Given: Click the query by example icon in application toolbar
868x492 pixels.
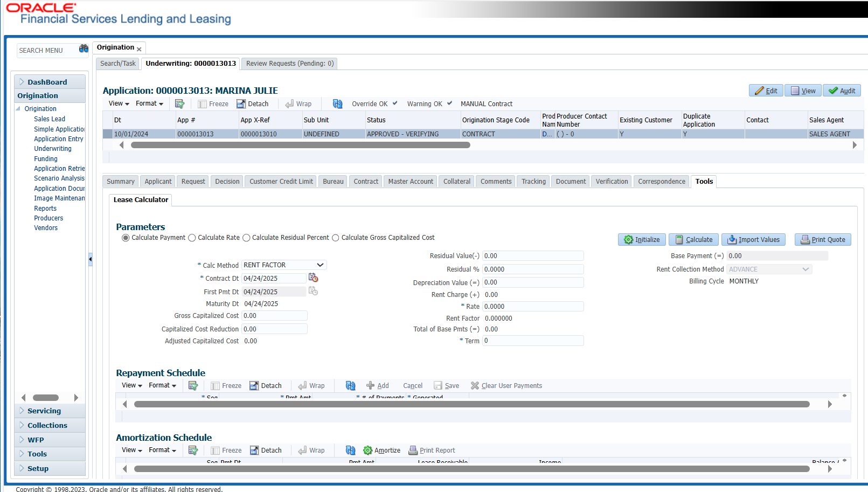Looking at the screenshot, I should [x=180, y=103].
